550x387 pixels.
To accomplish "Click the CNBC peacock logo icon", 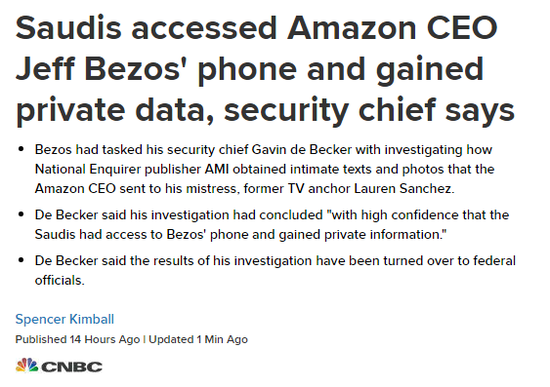I will pos(27,365).
